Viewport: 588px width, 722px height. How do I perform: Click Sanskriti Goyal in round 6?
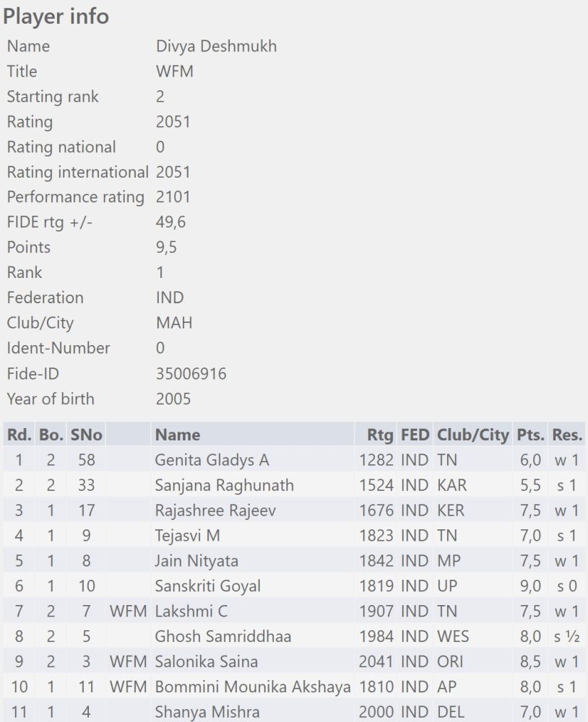tap(208, 586)
